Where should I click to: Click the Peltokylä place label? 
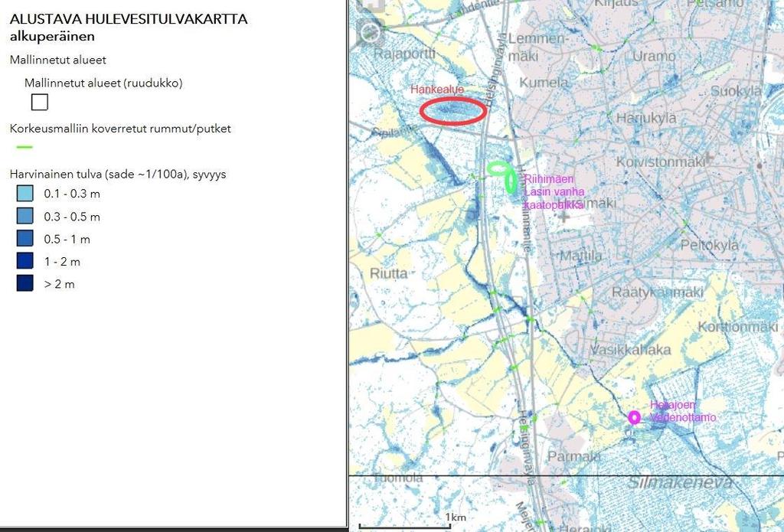(x=710, y=246)
